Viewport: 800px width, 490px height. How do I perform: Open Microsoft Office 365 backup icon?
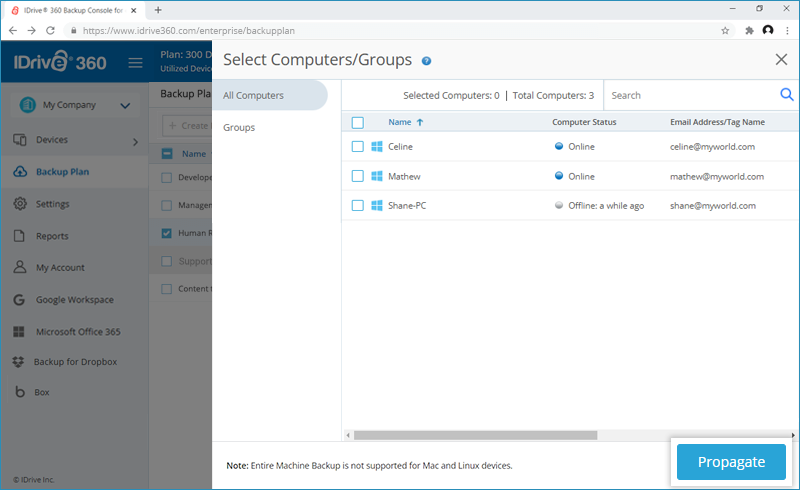pos(20,332)
